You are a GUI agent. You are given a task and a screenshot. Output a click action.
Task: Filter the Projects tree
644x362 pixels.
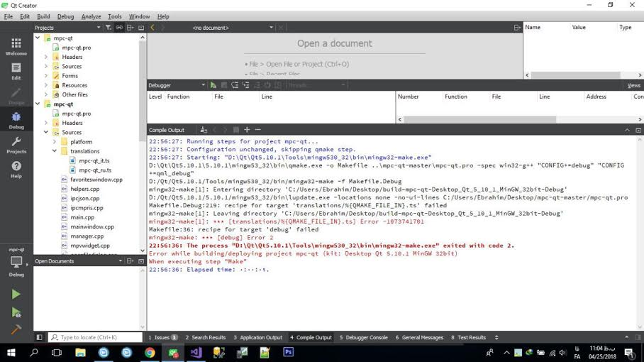coord(108,28)
